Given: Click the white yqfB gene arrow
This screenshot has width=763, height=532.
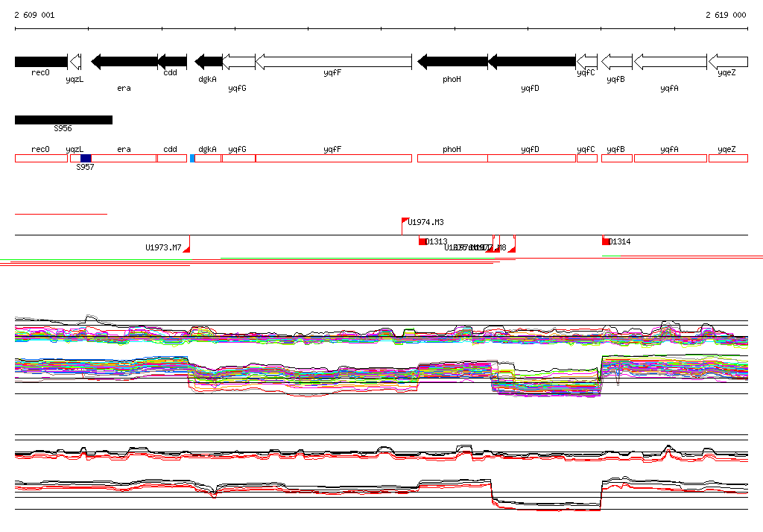Looking at the screenshot, I should [x=616, y=62].
